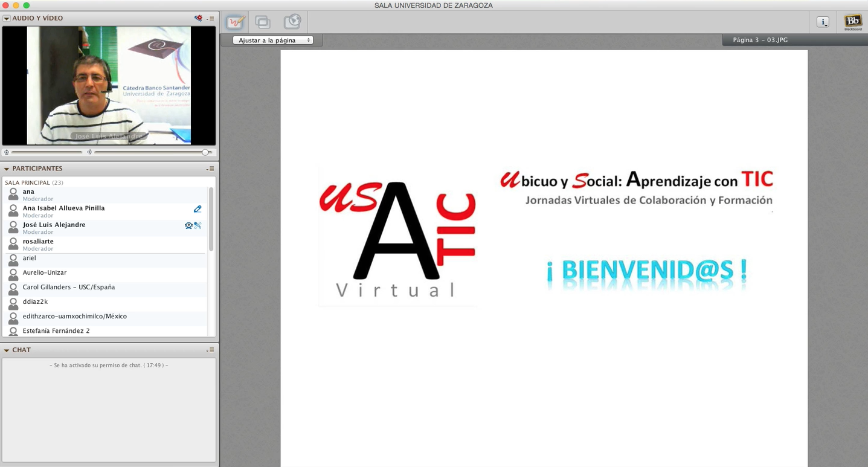Open the audio setup wizard icon
The image size is (868, 467).
[x=198, y=18]
